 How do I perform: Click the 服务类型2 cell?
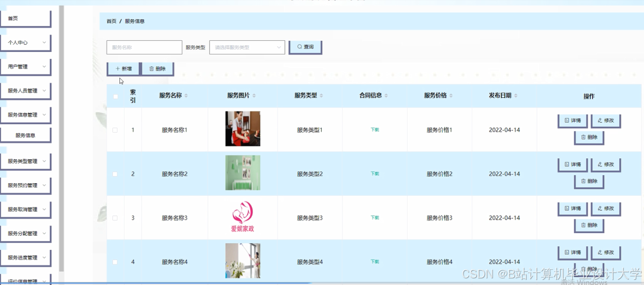click(310, 174)
